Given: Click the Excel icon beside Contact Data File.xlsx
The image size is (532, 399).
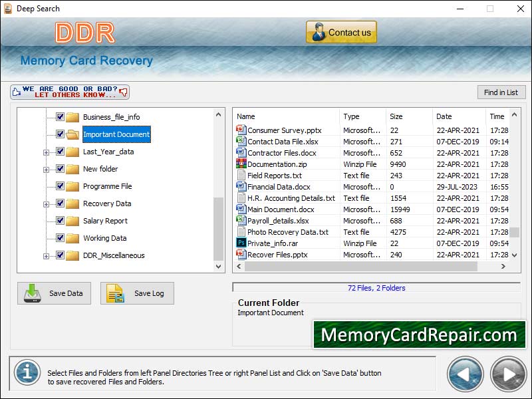Looking at the screenshot, I should click(x=241, y=142).
